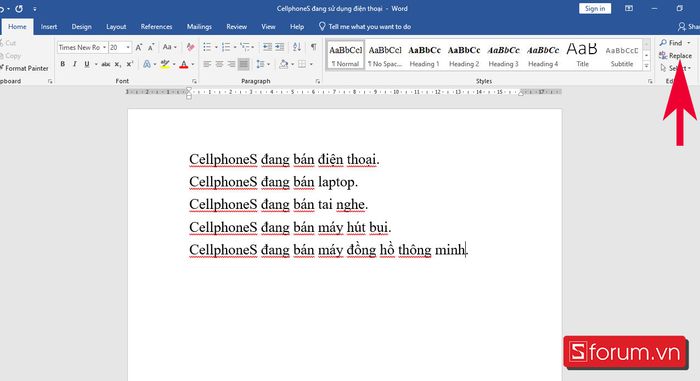Align text right

point(231,64)
